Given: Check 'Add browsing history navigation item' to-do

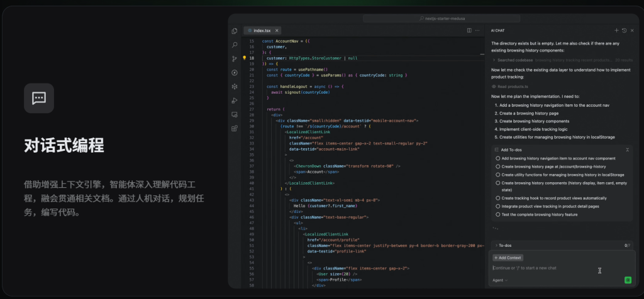Looking at the screenshot, I should (x=498, y=158).
